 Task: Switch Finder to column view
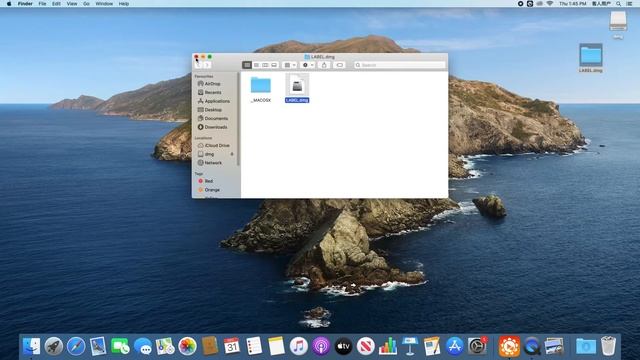tap(265, 65)
